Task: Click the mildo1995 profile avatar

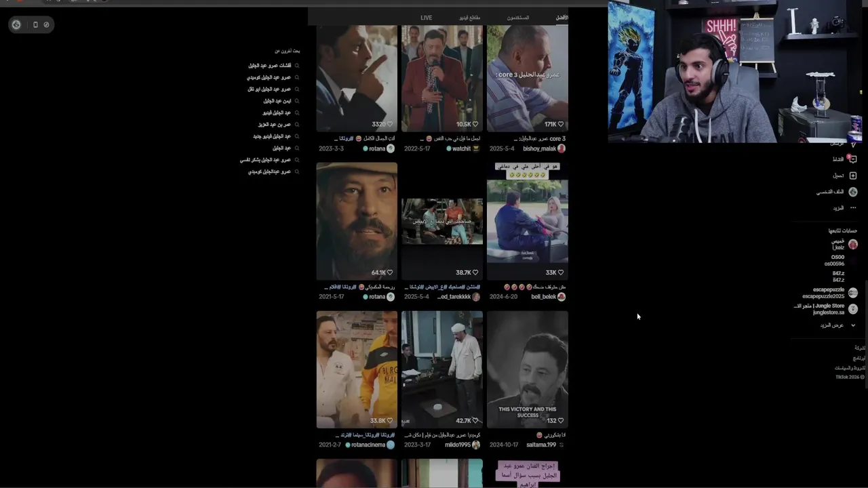Action: click(x=475, y=445)
